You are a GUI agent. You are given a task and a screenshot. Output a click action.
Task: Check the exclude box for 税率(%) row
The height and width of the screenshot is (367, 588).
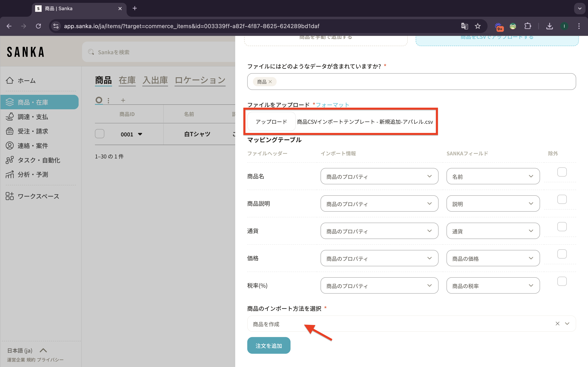(562, 281)
